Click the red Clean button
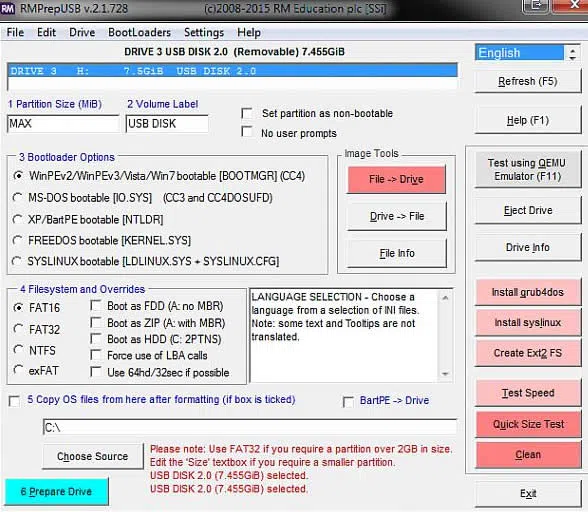This screenshot has width=588, height=512. (x=528, y=455)
